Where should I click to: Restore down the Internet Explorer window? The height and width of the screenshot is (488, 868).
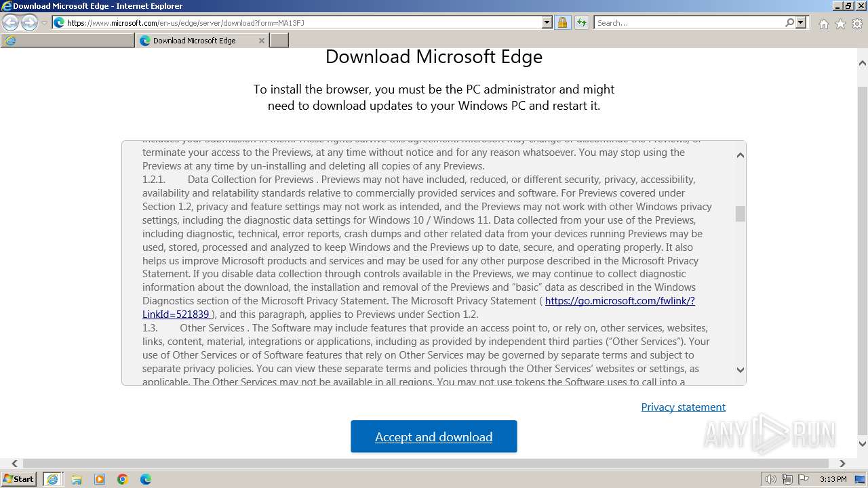pos(848,6)
